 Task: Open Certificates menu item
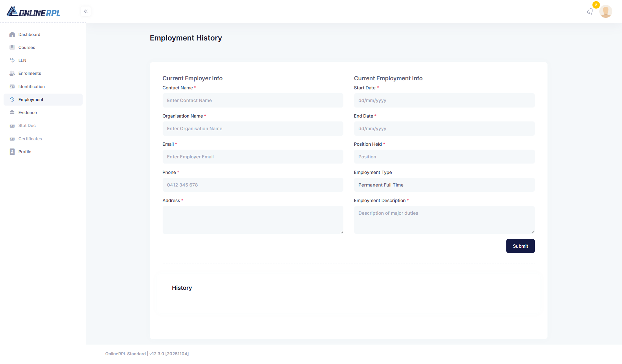coord(30,139)
